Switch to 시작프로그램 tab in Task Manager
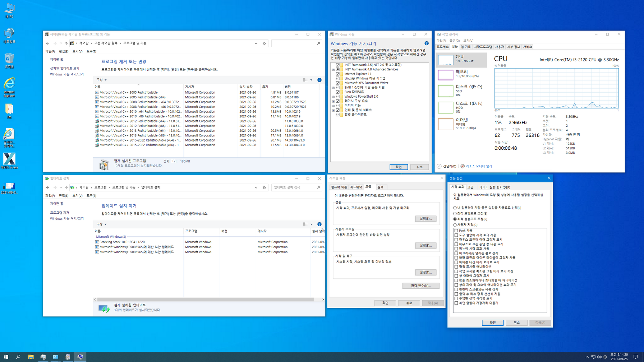The width and height of the screenshot is (644, 362). coord(483,47)
